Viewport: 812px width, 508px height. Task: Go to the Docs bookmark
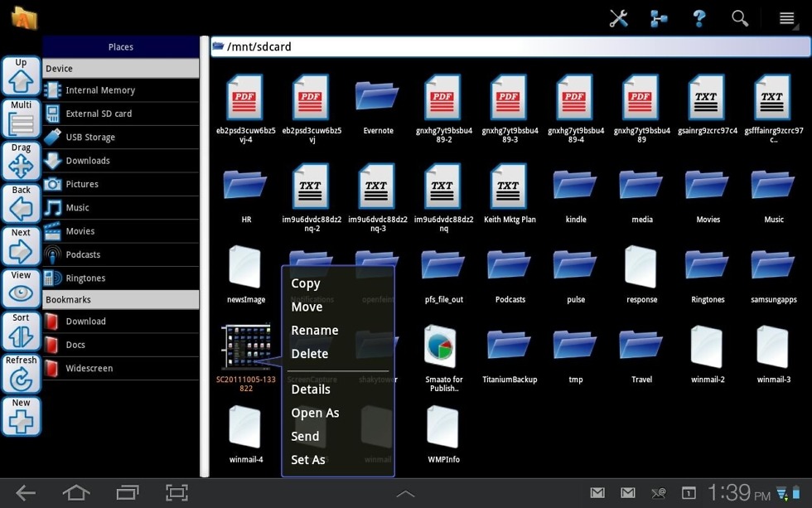(x=75, y=345)
